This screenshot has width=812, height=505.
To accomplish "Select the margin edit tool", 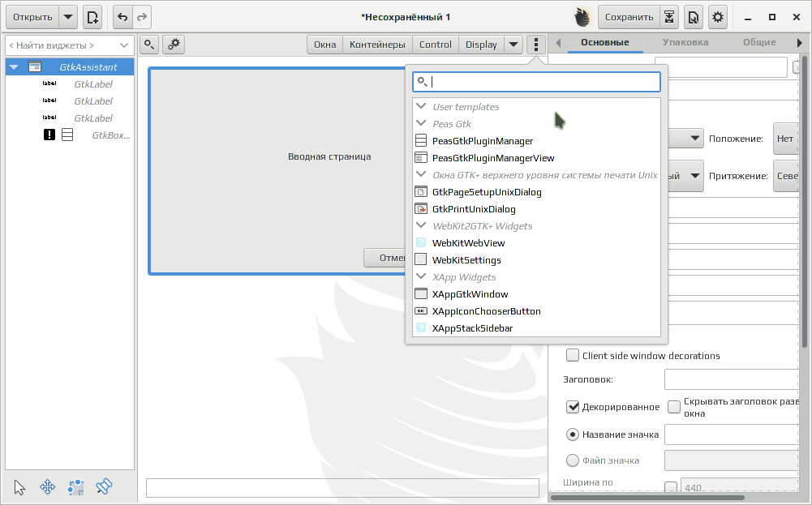I will [75, 487].
